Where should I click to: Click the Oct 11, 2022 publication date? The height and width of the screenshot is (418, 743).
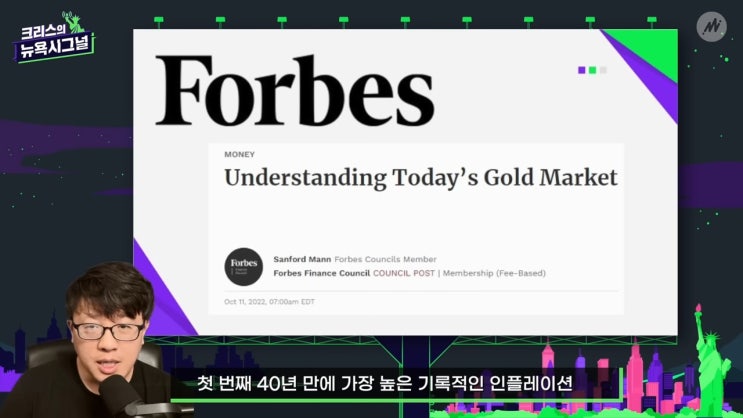point(269,301)
